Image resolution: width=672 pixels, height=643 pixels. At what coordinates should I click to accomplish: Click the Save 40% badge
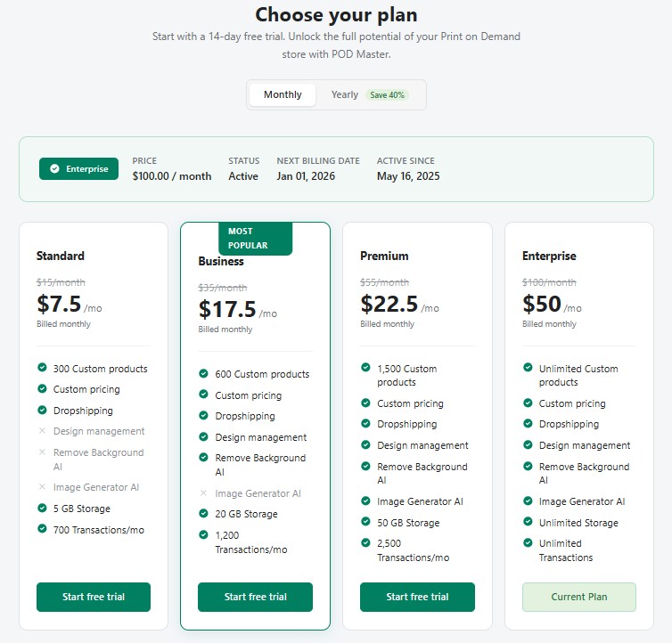[387, 95]
